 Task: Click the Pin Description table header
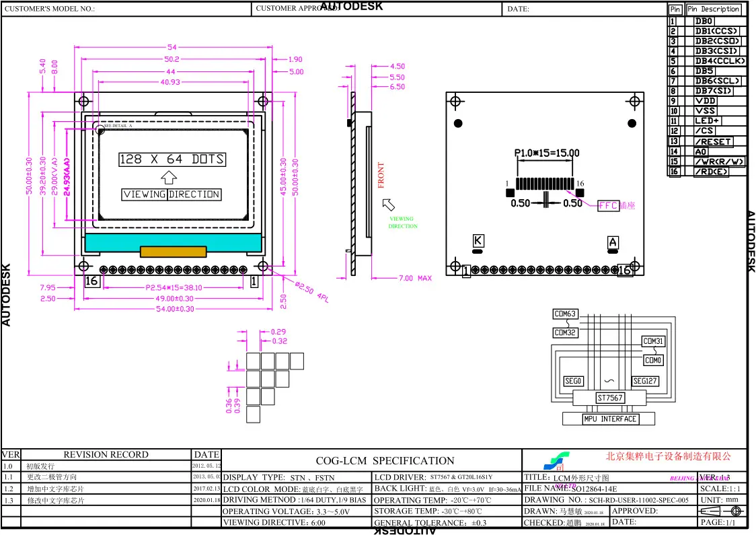pos(713,9)
